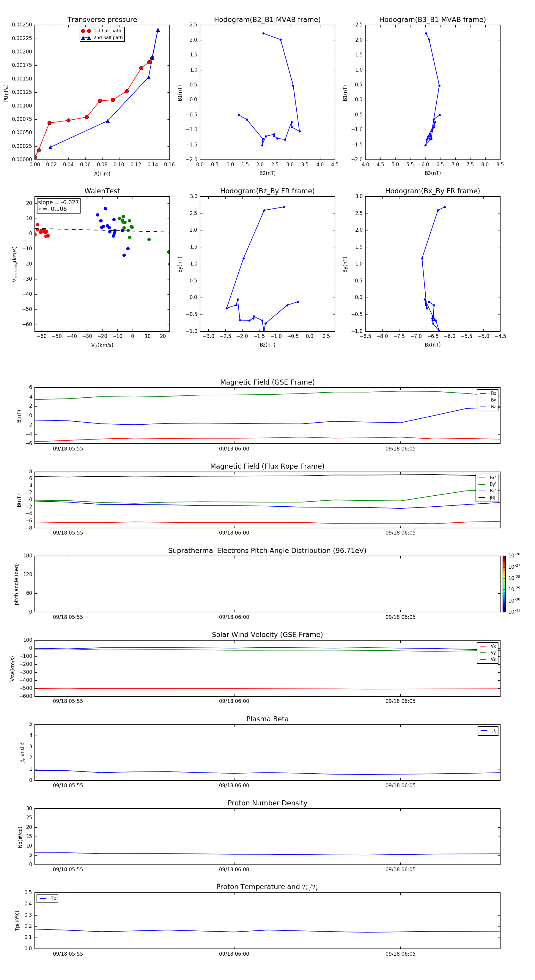This screenshot has width=535, height=980.
Task: Click the 'Hodogram(Bx_By FR frame)' title
Action: pyautogui.click(x=432, y=191)
